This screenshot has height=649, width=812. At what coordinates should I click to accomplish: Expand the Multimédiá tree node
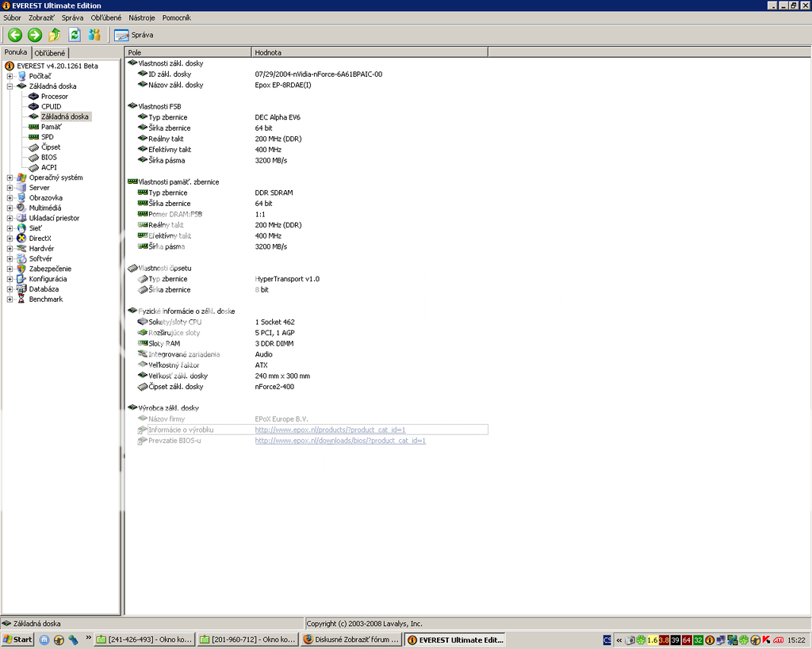[x=10, y=208]
